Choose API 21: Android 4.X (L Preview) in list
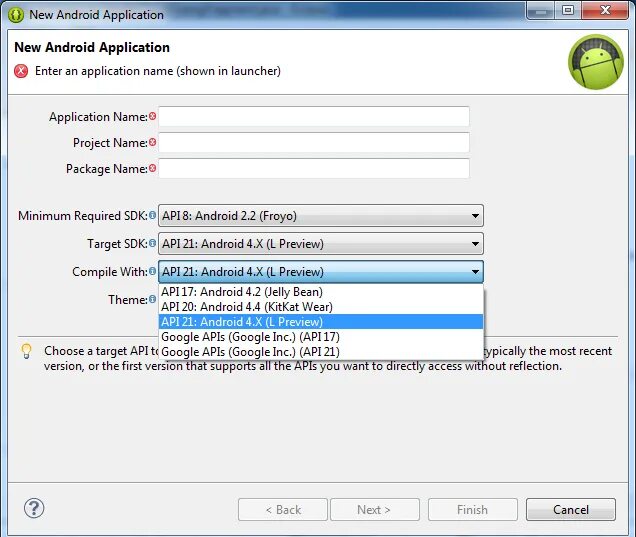The height and width of the screenshot is (537, 636). click(321, 322)
